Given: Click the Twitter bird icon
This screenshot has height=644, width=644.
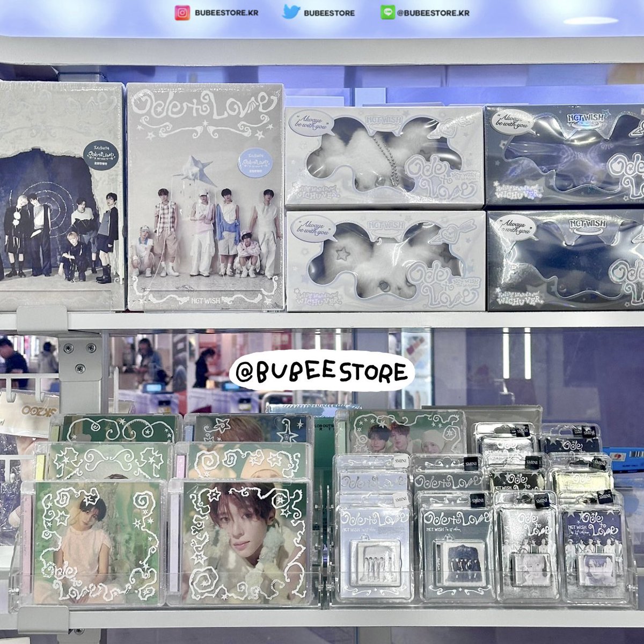Looking at the screenshot, I should click(291, 12).
